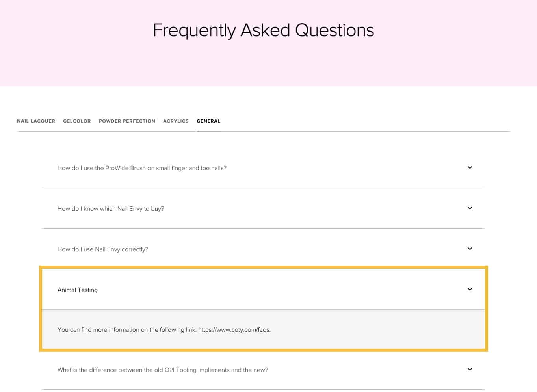Collapse the Animal Testing answer using its chevron
The height and width of the screenshot is (392, 537).
tap(470, 289)
